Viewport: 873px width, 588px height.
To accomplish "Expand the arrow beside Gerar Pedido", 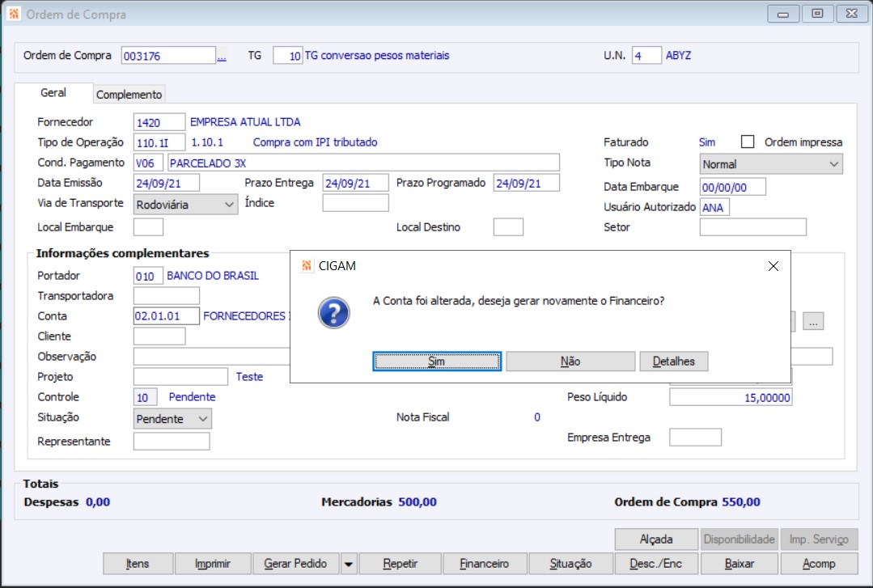I will coord(349,564).
